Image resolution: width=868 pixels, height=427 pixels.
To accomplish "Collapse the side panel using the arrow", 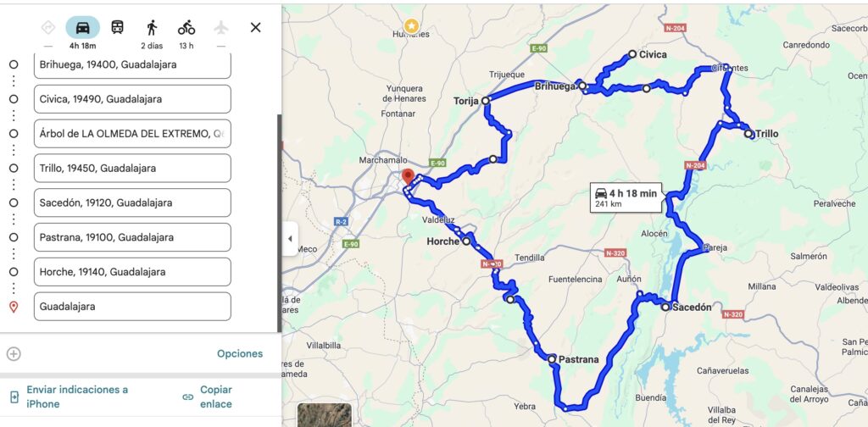I will pyautogui.click(x=290, y=239).
